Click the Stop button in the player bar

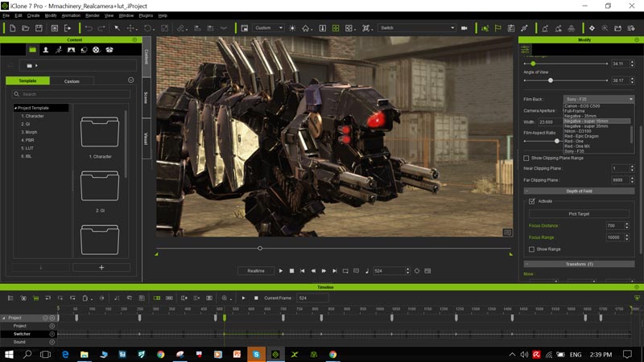pos(291,271)
